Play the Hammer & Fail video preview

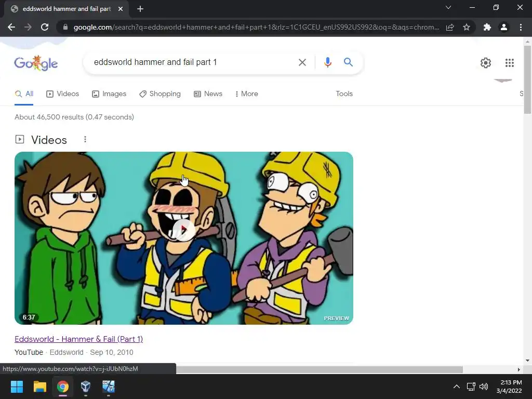pyautogui.click(x=183, y=230)
